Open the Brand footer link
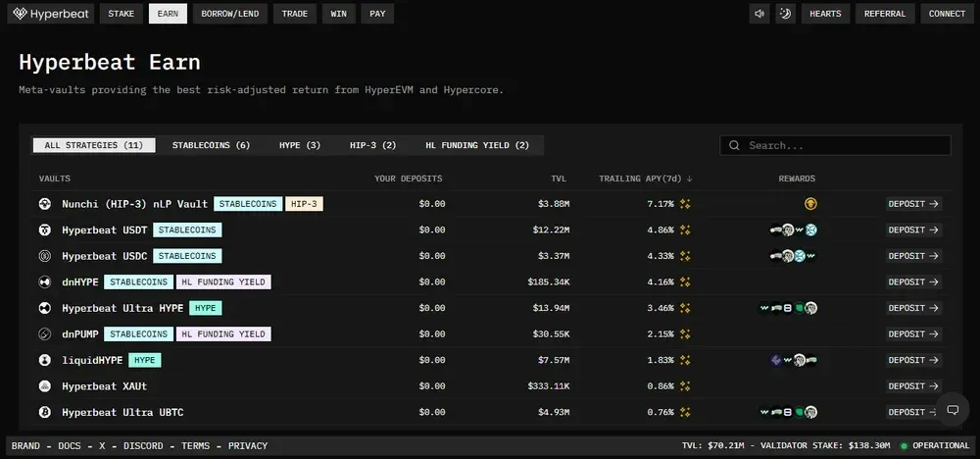Viewport: 980px width, 459px height. pyautogui.click(x=25, y=446)
